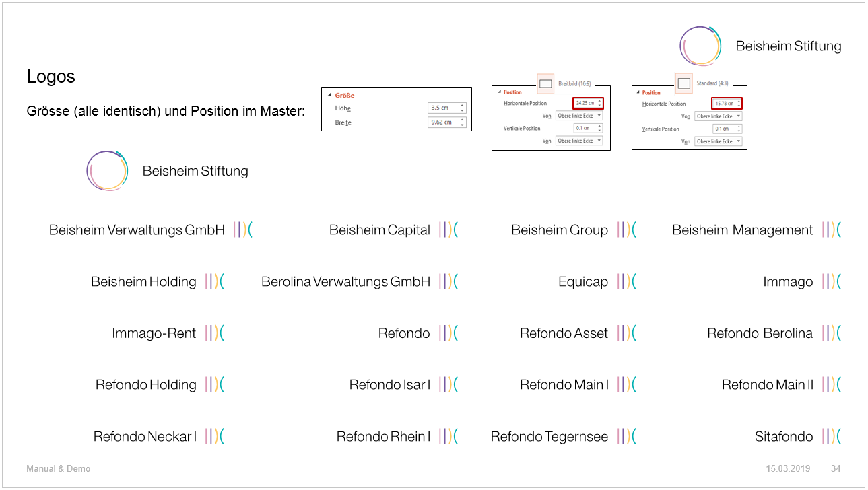Click the Höhe 3.5 cm stepper arrows

pyautogui.click(x=462, y=108)
